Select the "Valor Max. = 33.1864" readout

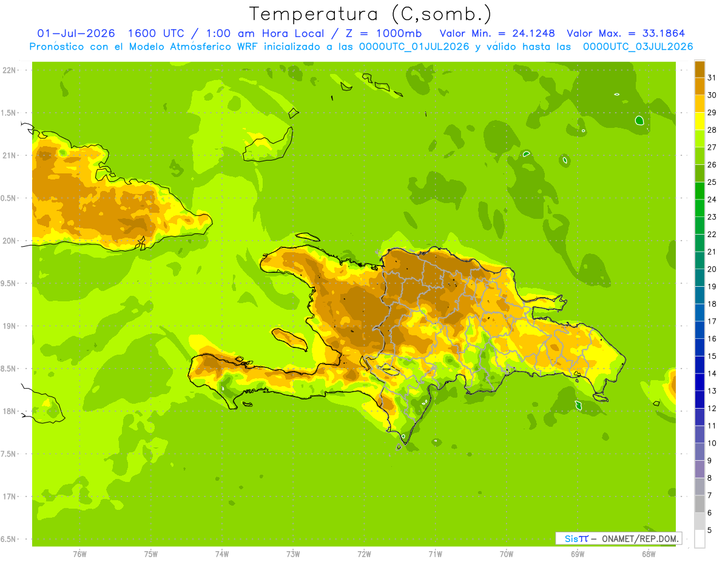pyautogui.click(x=626, y=33)
